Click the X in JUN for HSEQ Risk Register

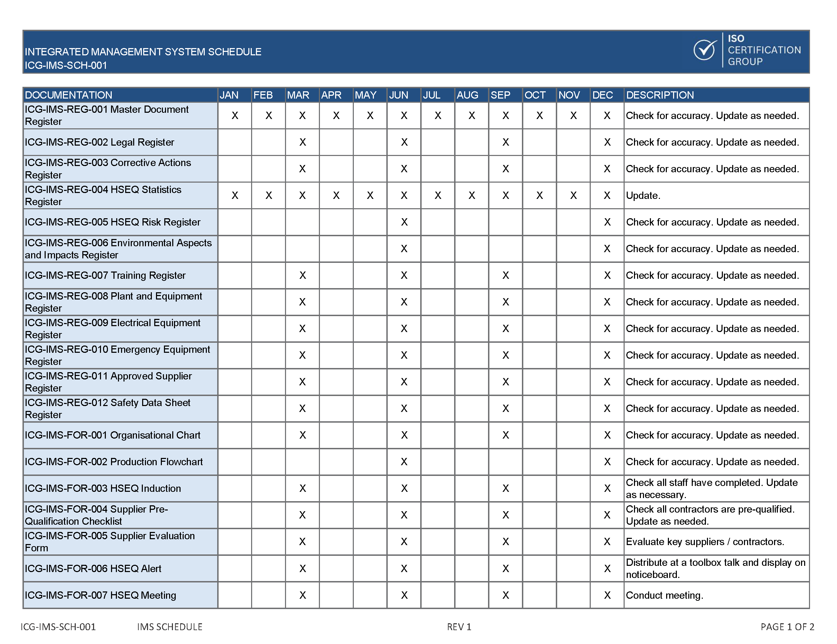tap(404, 222)
